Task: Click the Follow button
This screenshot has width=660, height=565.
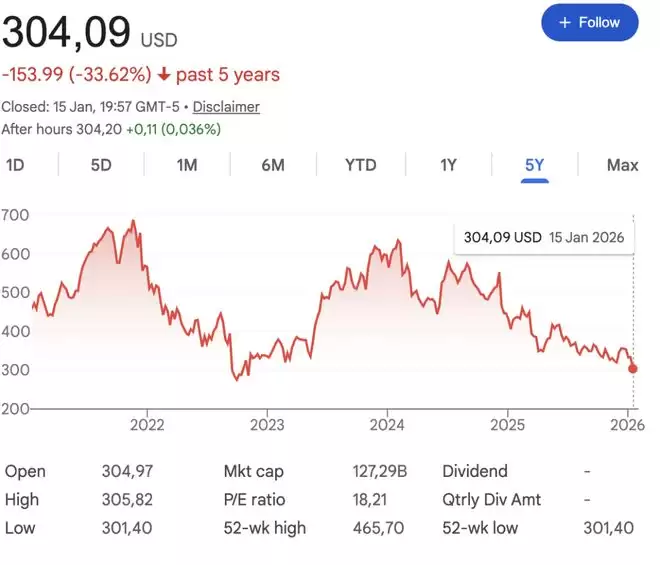Action: pos(589,22)
